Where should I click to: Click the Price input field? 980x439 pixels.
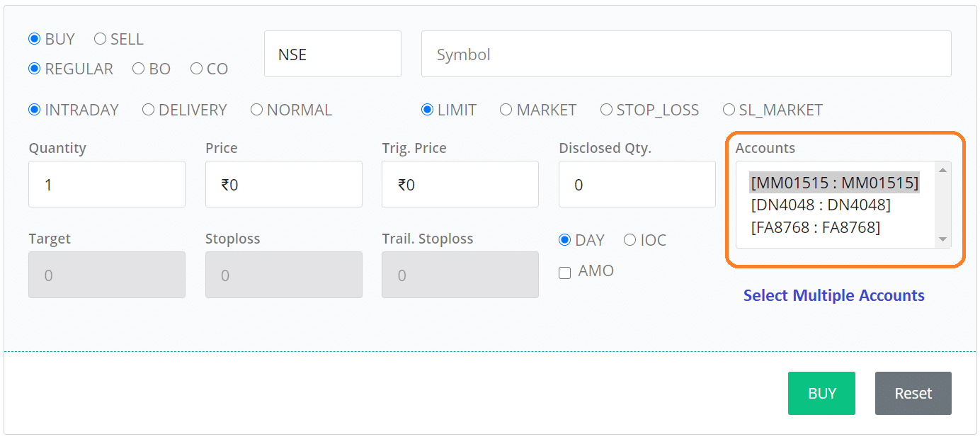(283, 184)
